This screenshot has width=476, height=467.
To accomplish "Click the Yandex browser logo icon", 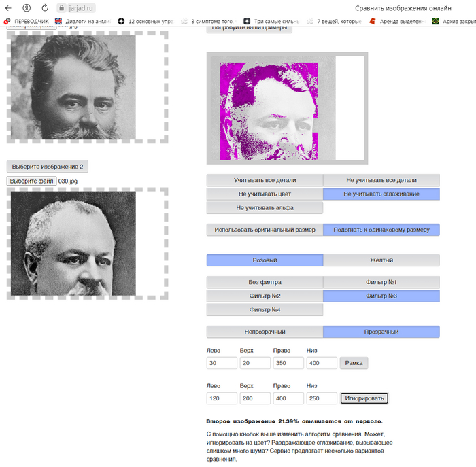I will point(27,8).
